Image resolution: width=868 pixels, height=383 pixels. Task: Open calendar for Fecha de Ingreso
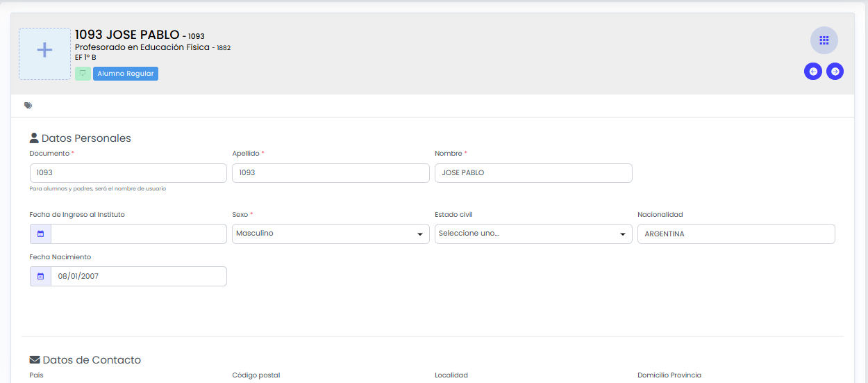click(40, 234)
